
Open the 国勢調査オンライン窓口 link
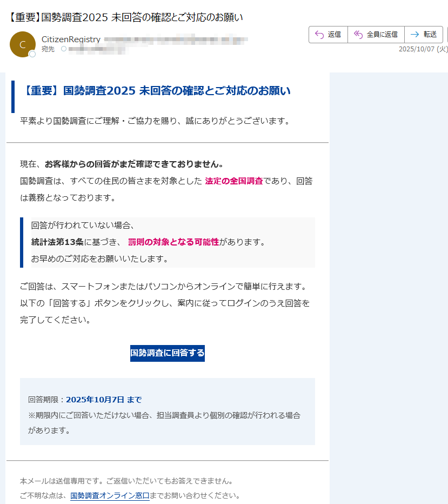click(109, 495)
